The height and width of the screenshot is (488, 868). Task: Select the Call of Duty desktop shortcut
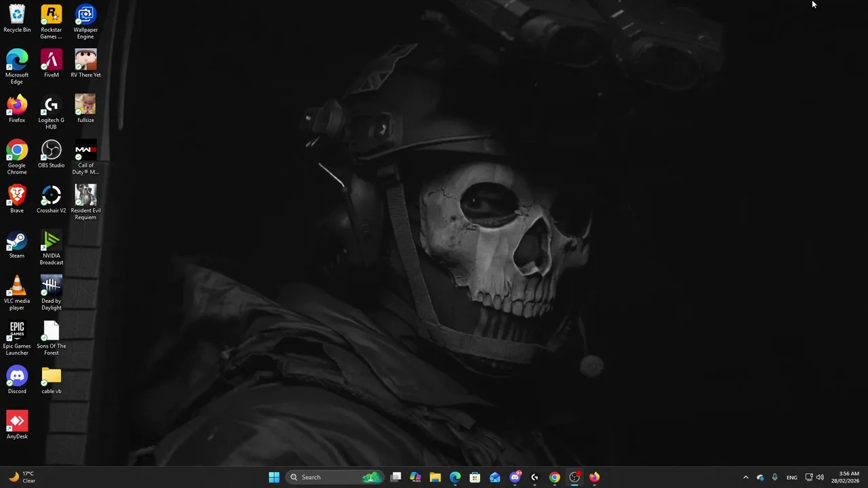point(85,157)
